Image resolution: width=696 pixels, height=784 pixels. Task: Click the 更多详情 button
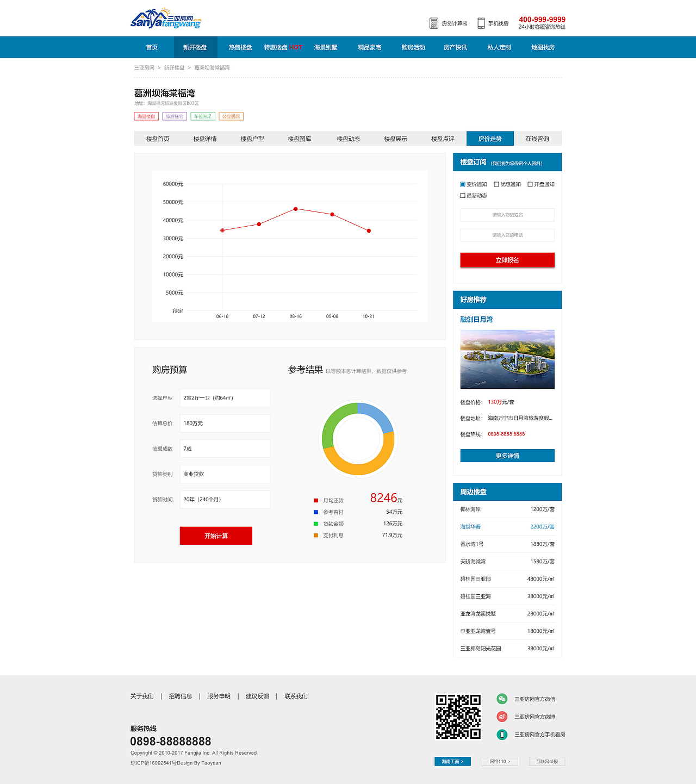pos(507,456)
